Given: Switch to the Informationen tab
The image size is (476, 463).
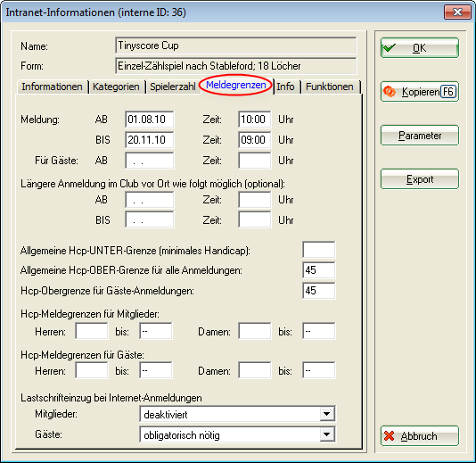Looking at the screenshot, I should (x=52, y=87).
